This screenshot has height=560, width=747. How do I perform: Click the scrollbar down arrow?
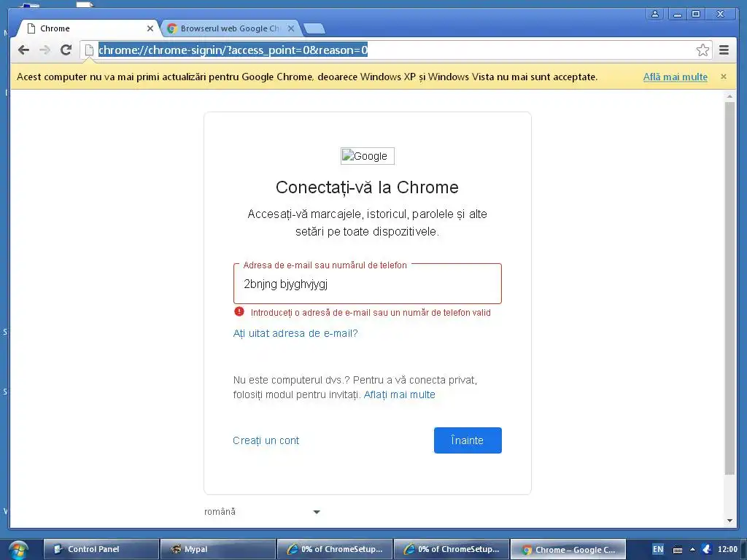pyautogui.click(x=729, y=521)
